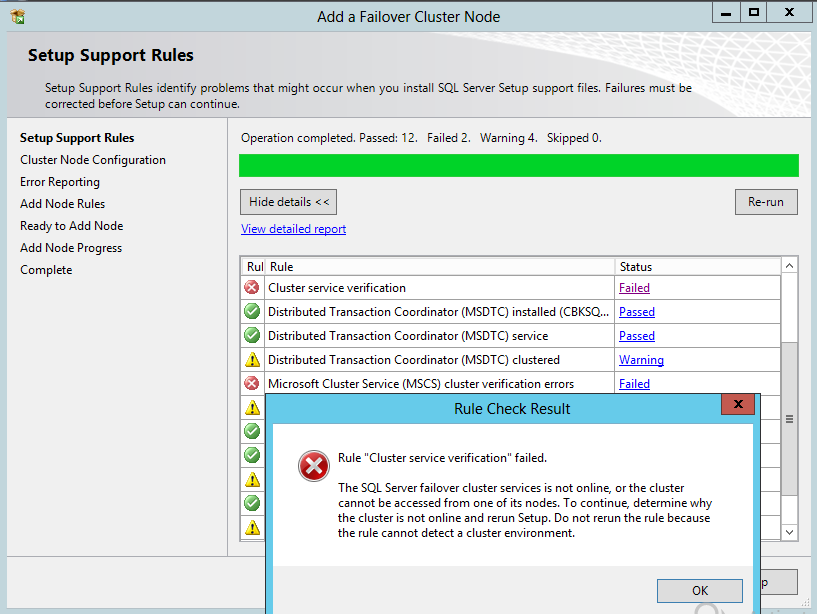Click Cluster service verification rule text
Viewport: 817px width, 614px height.
[337, 288]
